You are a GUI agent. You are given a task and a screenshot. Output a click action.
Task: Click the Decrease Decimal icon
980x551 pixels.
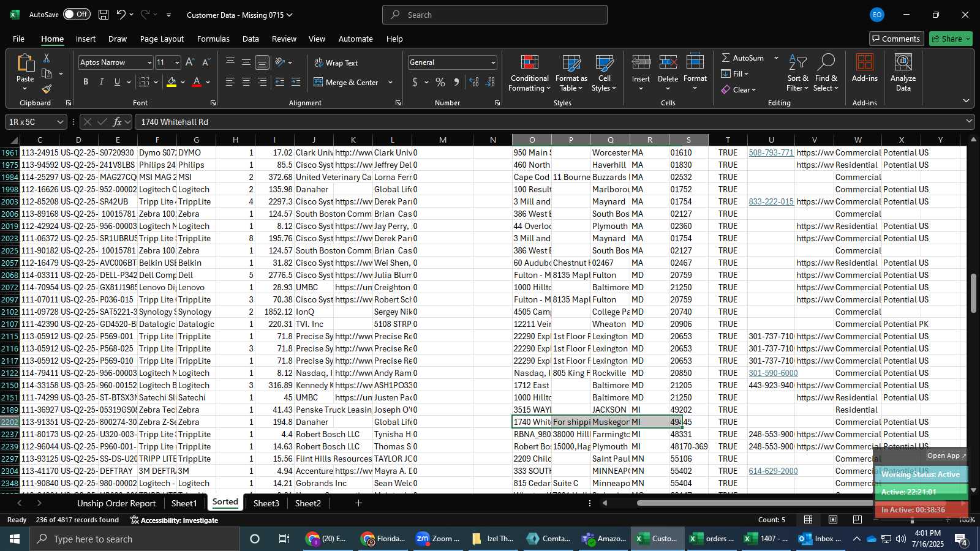tap(491, 82)
